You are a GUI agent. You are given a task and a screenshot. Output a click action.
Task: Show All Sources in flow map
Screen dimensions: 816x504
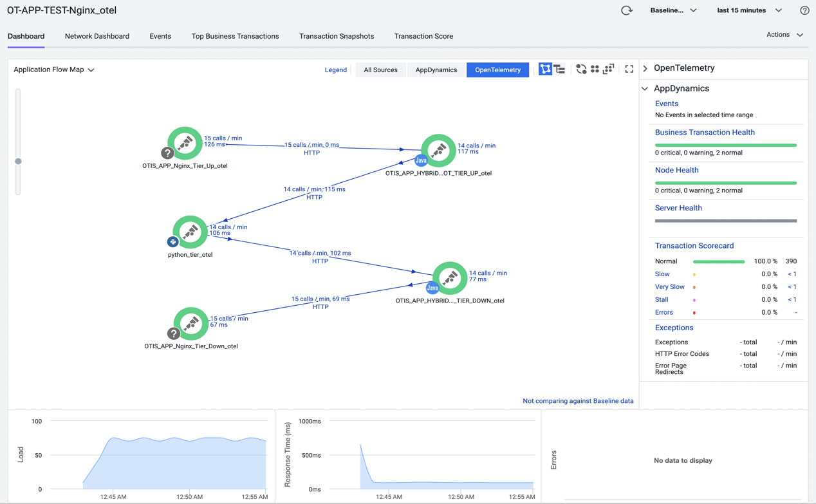pos(380,70)
